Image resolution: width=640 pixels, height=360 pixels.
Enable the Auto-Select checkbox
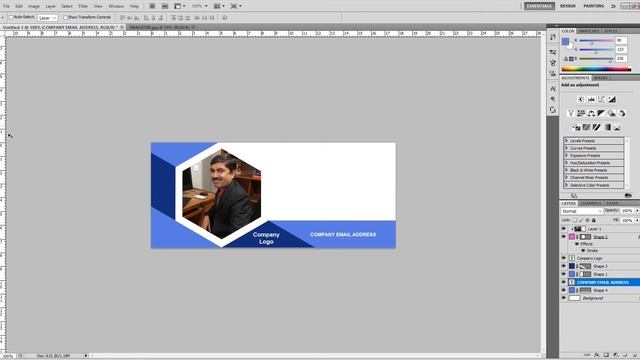pos(11,18)
